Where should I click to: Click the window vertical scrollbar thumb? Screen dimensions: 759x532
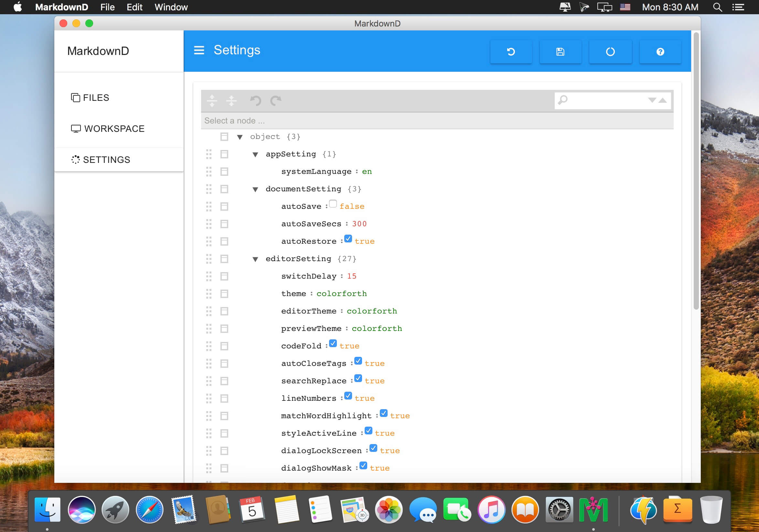coord(696,171)
